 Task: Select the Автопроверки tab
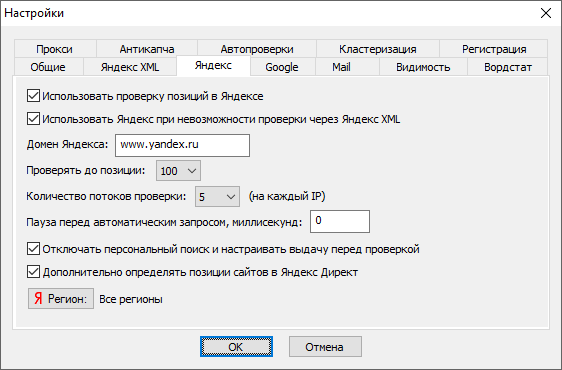(257, 49)
